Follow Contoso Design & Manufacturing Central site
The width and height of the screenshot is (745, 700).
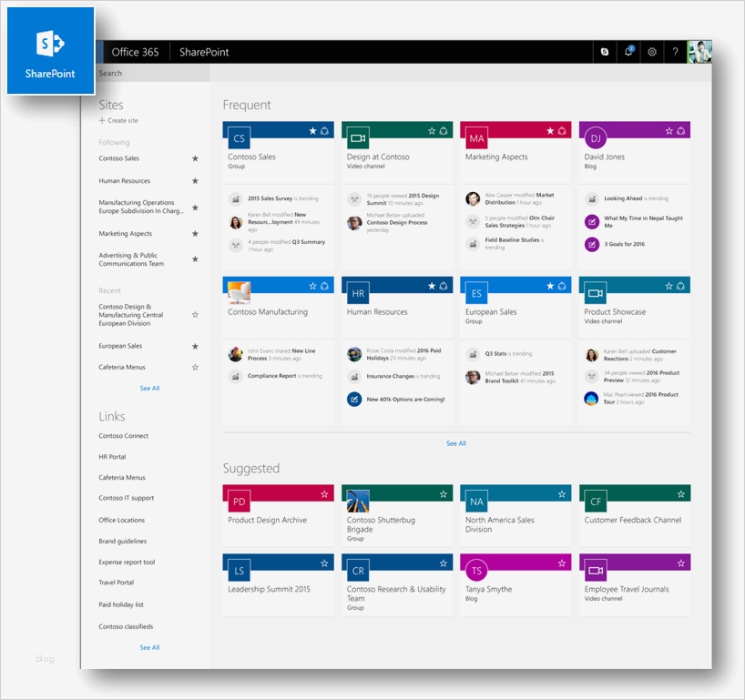(x=195, y=315)
